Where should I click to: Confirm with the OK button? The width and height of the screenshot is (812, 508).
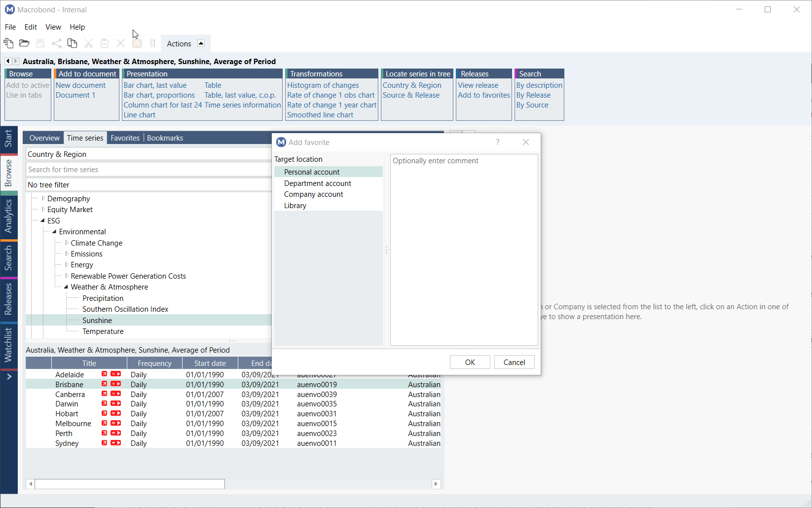click(x=470, y=362)
